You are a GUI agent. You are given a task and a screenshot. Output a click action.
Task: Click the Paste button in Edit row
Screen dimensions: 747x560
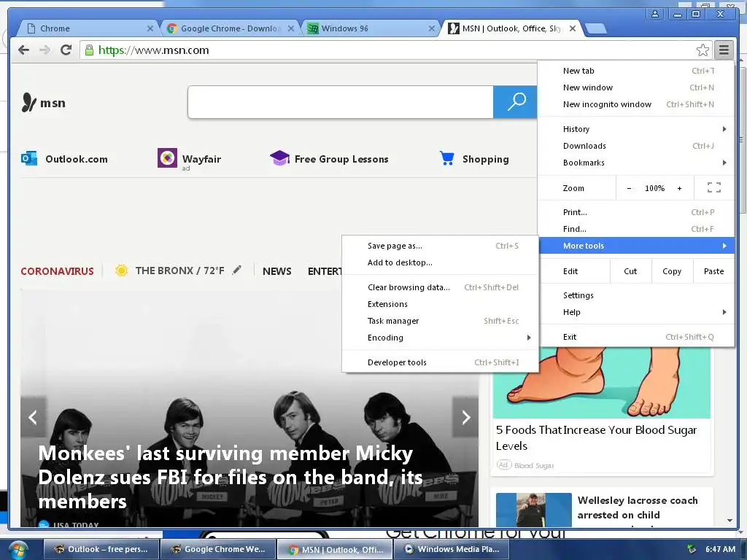pyautogui.click(x=713, y=271)
